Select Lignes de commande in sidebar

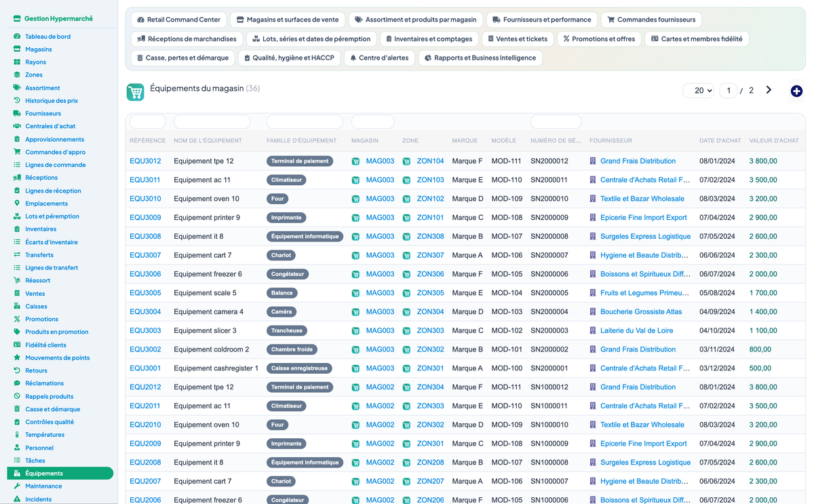point(56,165)
